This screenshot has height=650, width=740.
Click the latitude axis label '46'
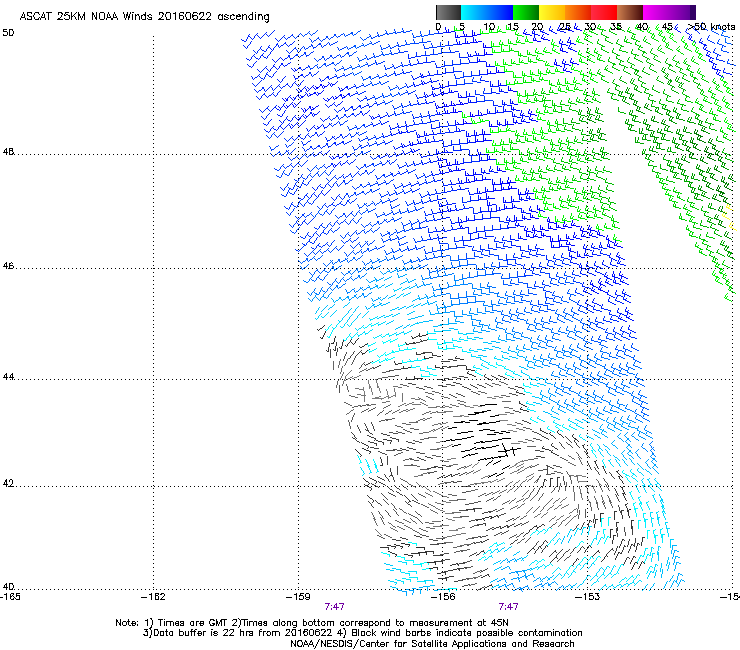(8, 266)
